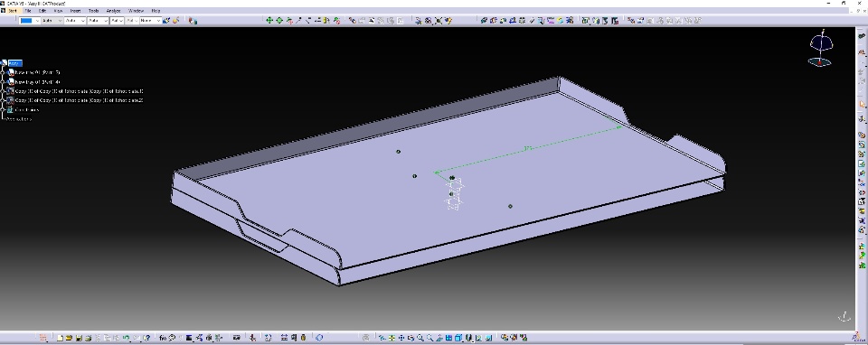Image resolution: width=868 pixels, height=345 pixels.
Task: Click the New document icon on the bottom toolbar
Action: click(x=60, y=338)
